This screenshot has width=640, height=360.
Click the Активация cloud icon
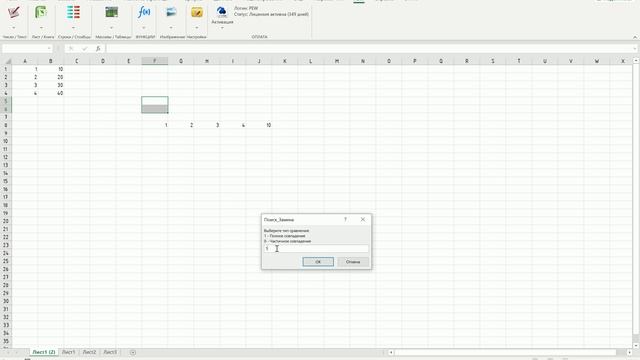coord(222,11)
